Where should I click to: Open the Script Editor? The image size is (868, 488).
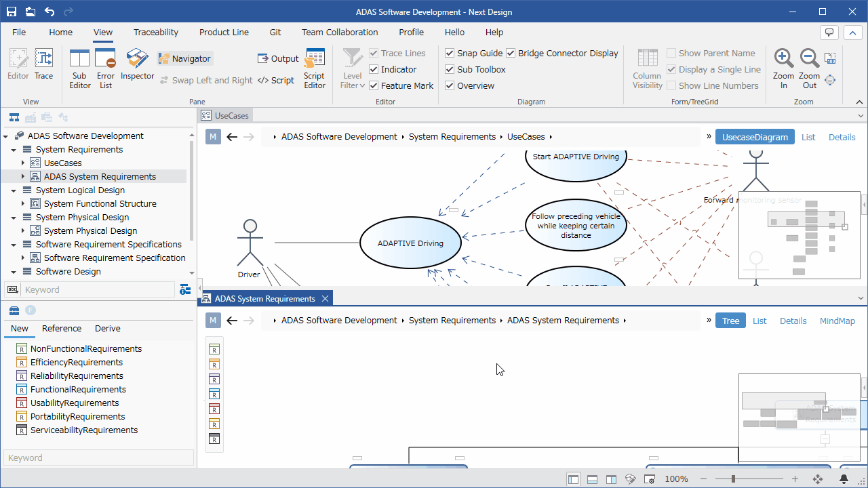coord(315,68)
